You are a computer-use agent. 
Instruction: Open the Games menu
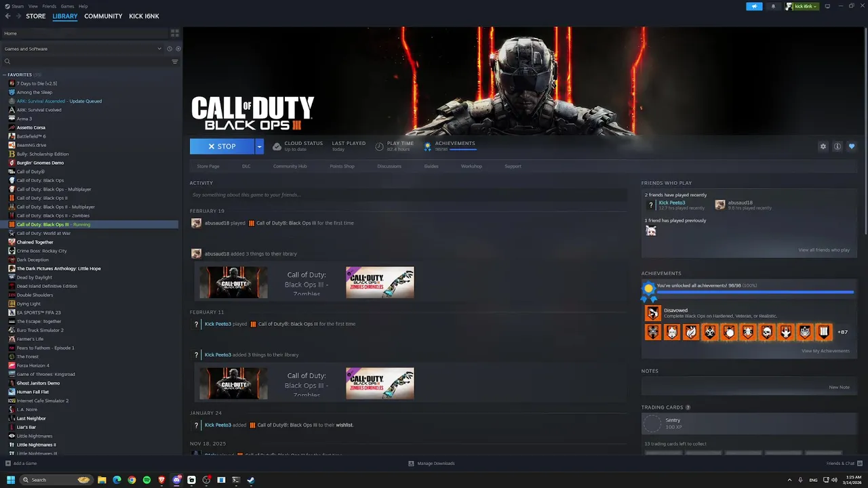67,6
